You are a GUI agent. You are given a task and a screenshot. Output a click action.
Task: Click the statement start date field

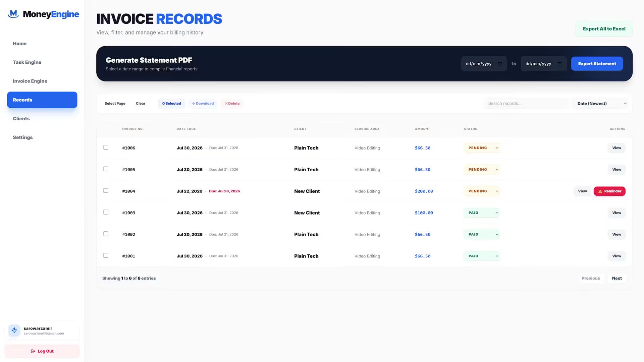pos(484,64)
